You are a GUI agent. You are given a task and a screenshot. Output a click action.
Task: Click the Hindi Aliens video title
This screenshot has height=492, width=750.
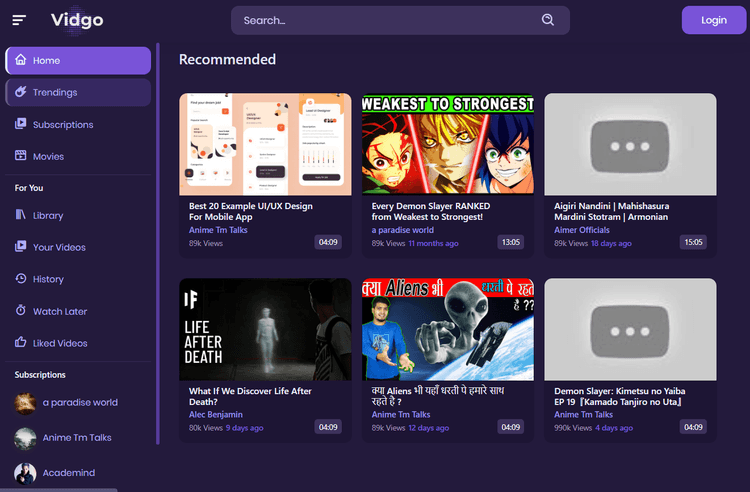tap(438, 396)
